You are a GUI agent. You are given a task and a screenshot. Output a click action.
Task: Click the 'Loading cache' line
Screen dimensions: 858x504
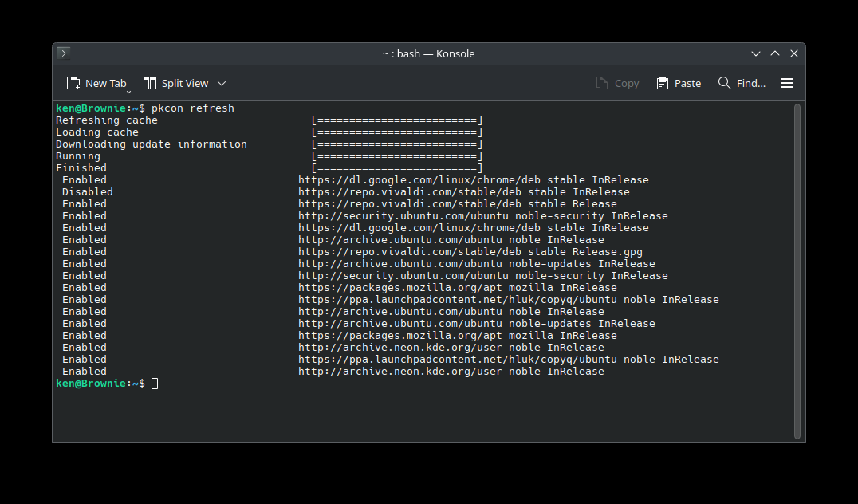pos(96,132)
